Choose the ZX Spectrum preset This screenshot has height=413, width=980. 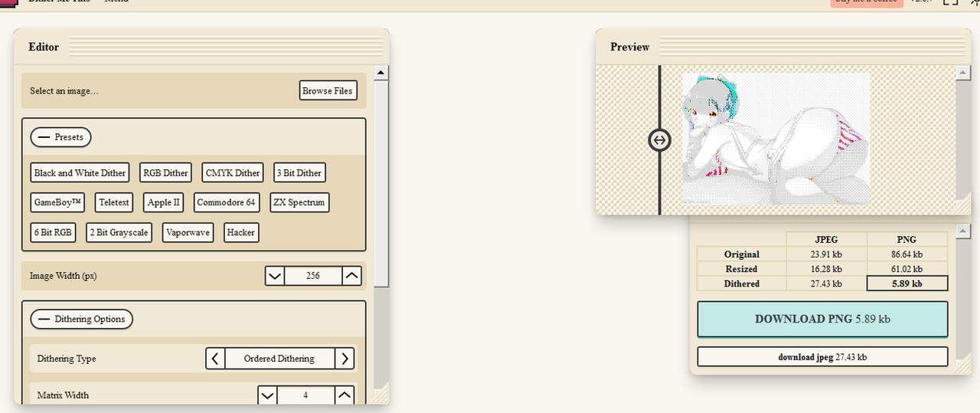299,203
